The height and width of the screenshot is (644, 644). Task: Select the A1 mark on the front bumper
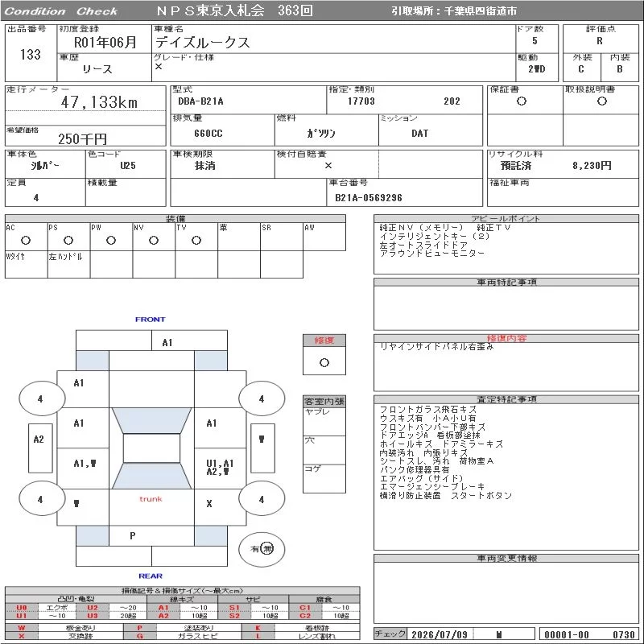point(167,343)
